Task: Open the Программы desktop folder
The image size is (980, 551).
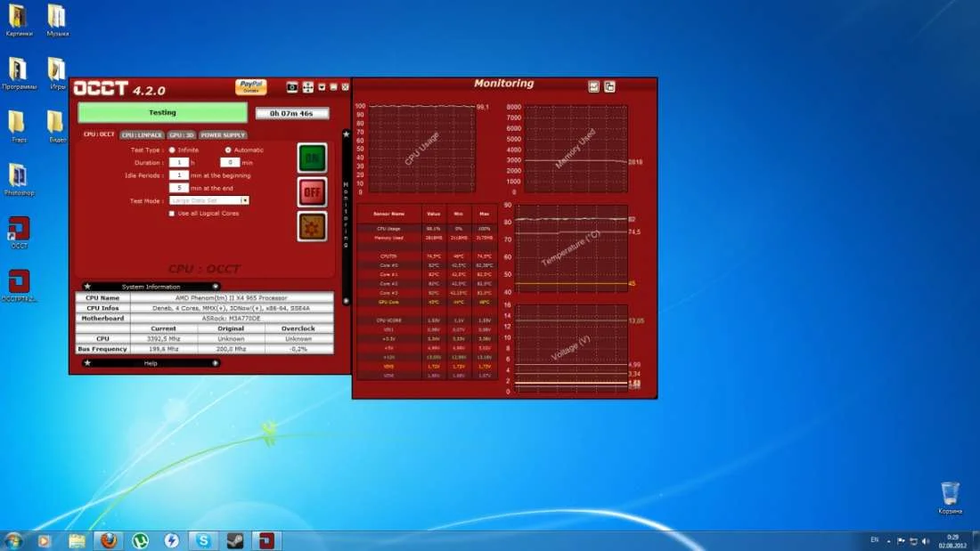Action: 19,74
